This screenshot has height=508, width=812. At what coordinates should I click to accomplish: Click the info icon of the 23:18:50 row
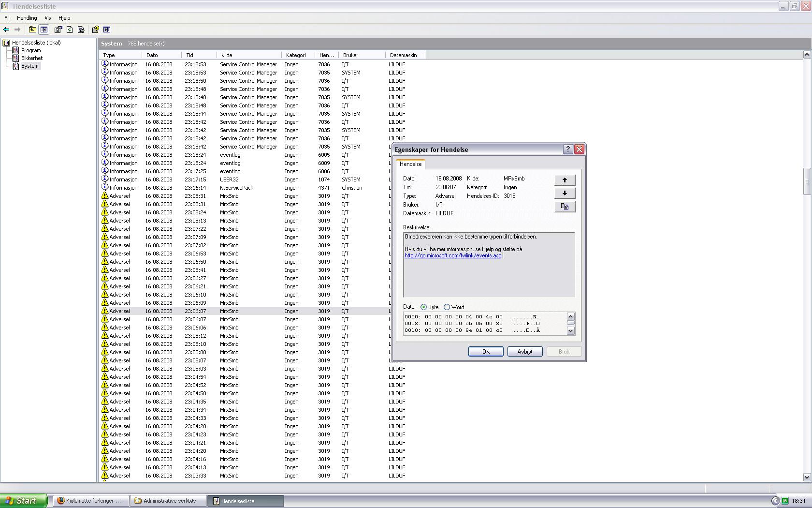[104, 80]
